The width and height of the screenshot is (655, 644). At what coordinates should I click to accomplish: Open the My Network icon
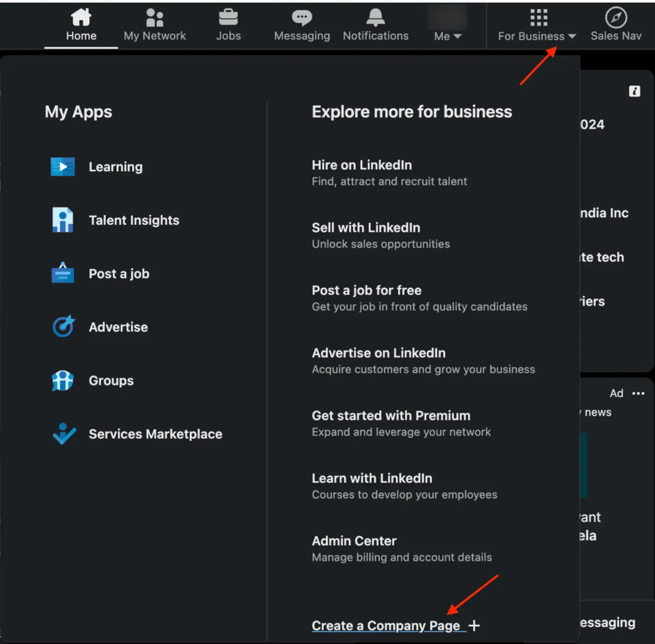tap(155, 18)
